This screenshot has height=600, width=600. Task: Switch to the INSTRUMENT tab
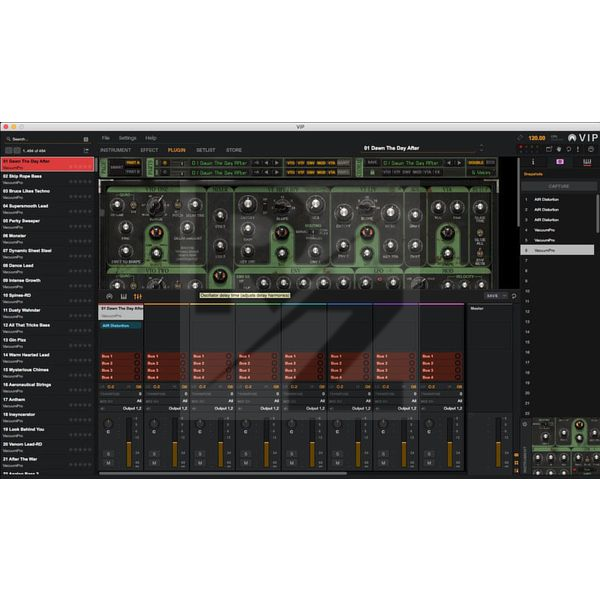point(116,150)
